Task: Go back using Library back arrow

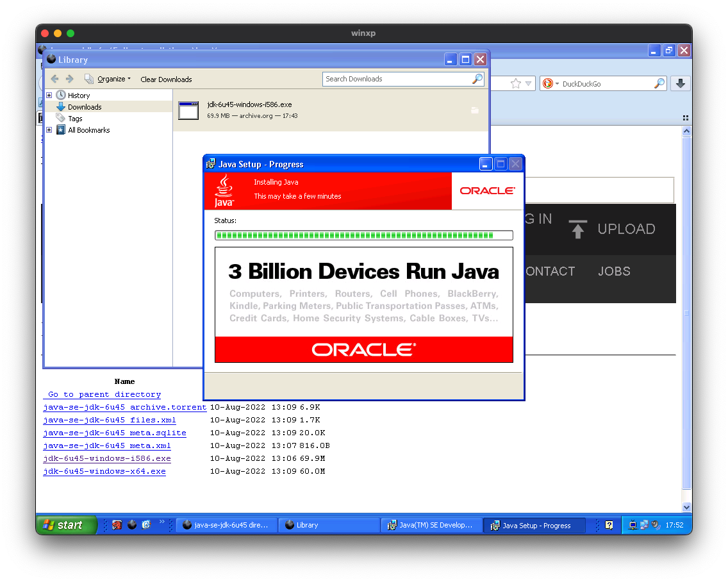Action: 54,79
